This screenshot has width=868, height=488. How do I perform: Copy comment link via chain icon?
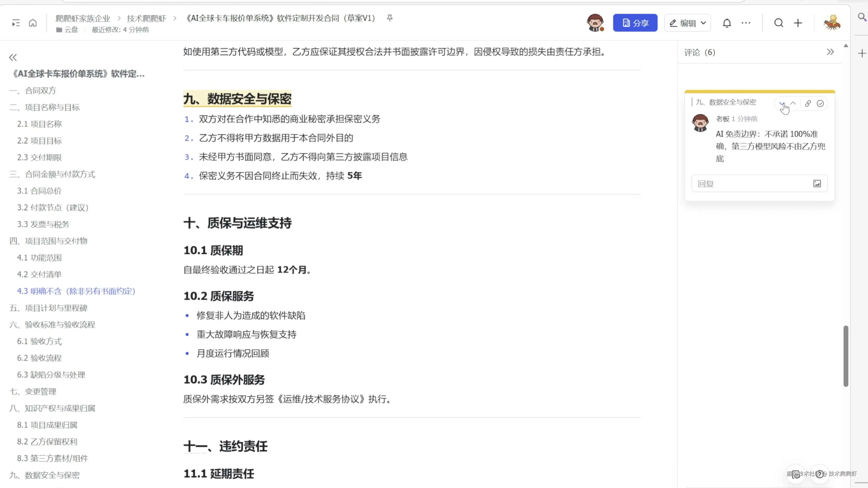808,103
